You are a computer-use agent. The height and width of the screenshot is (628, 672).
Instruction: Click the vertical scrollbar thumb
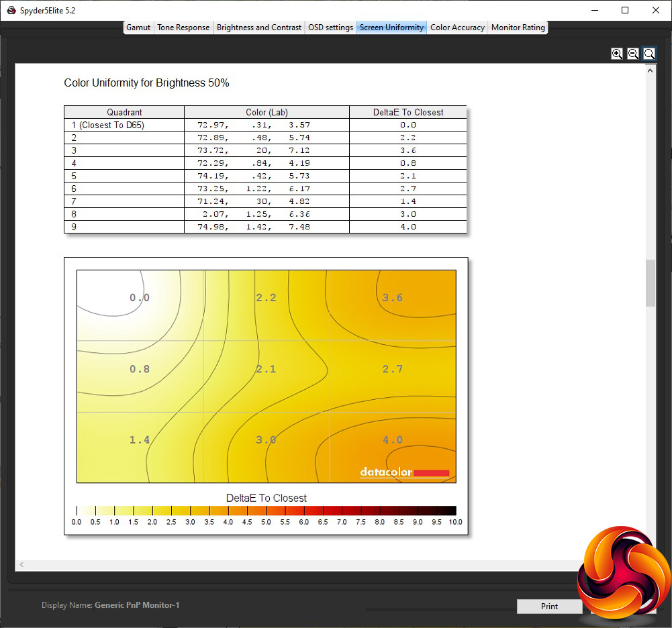click(650, 282)
